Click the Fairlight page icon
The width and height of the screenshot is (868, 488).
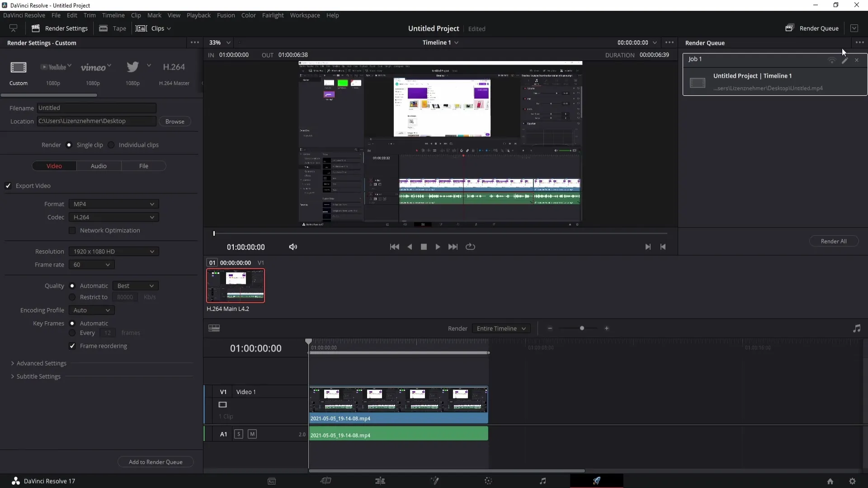pos(542,481)
